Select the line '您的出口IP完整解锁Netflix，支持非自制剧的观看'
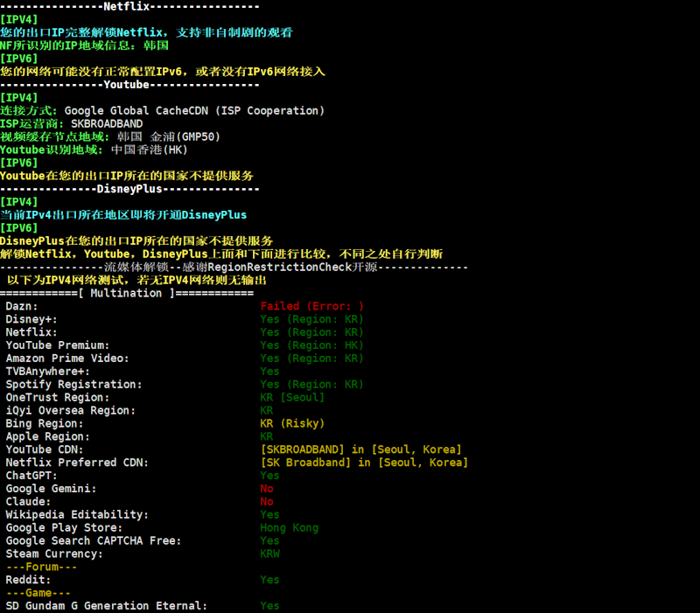700x613 pixels. (x=146, y=32)
